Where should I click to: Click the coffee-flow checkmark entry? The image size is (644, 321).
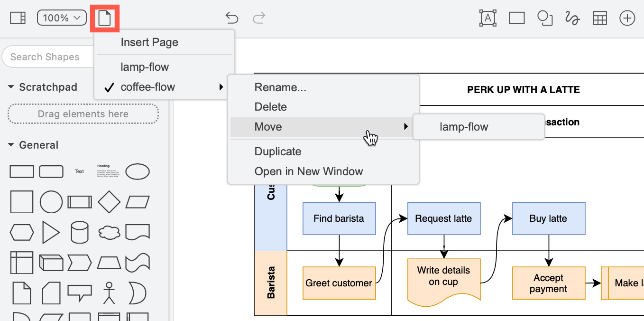pos(147,87)
